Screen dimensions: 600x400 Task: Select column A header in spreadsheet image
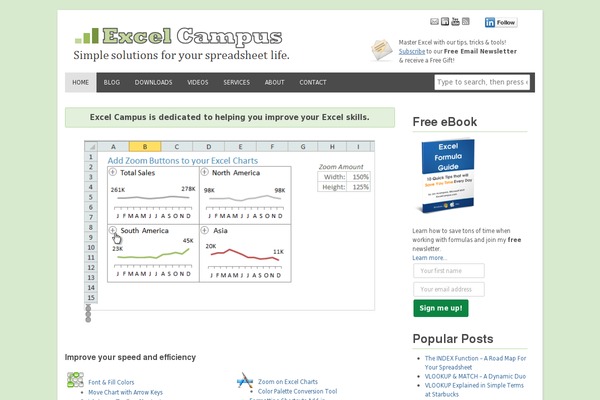pos(113,147)
